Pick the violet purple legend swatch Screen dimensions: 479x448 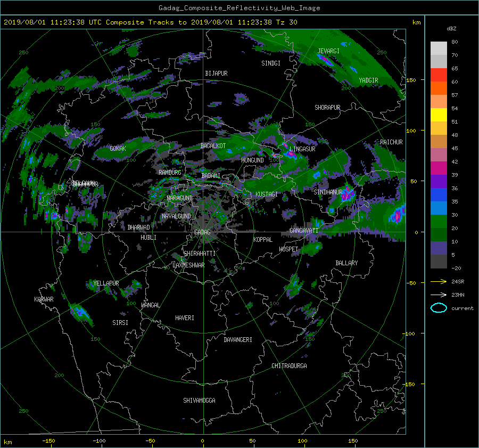point(439,182)
